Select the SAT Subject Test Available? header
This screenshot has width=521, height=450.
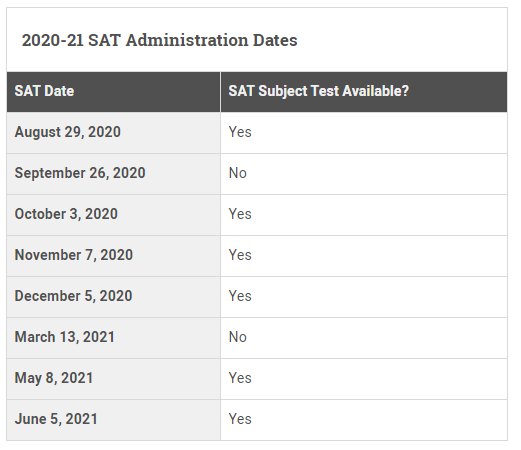(364, 92)
